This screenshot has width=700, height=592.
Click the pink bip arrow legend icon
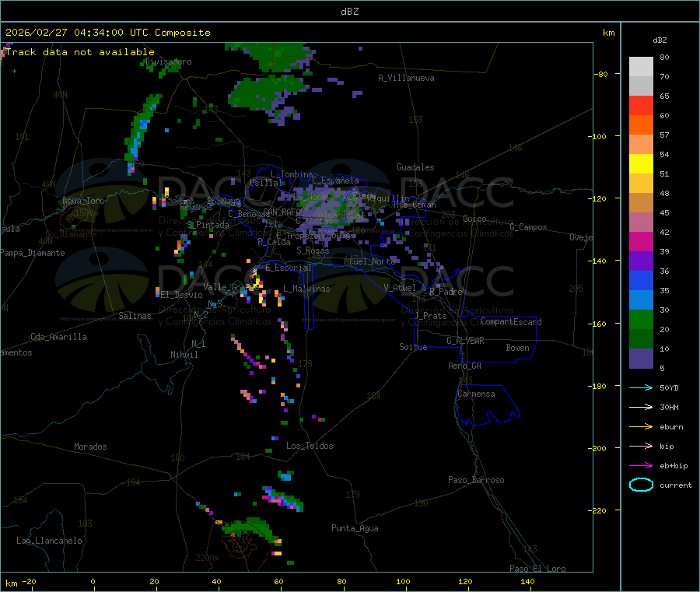(641, 446)
